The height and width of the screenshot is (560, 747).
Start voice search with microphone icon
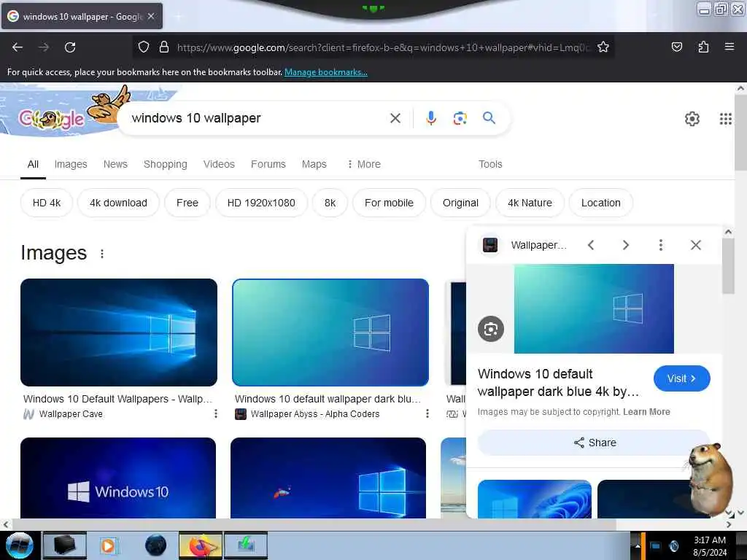click(x=430, y=118)
